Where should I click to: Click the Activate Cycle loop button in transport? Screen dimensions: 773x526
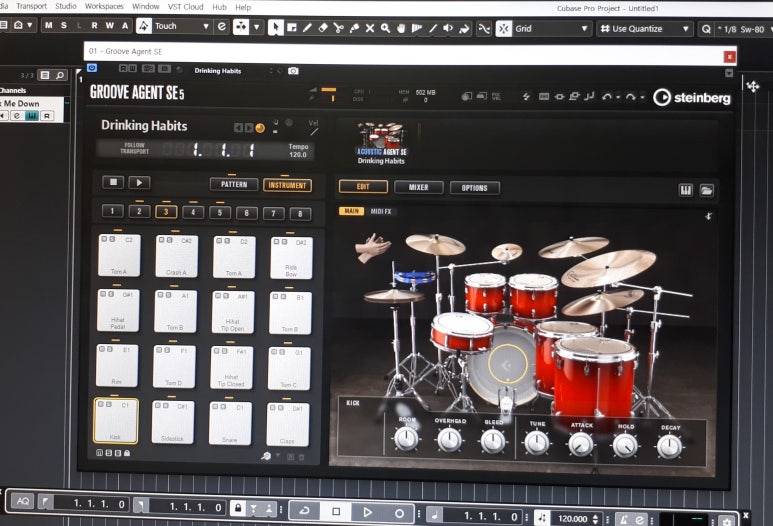pyautogui.click(x=304, y=512)
